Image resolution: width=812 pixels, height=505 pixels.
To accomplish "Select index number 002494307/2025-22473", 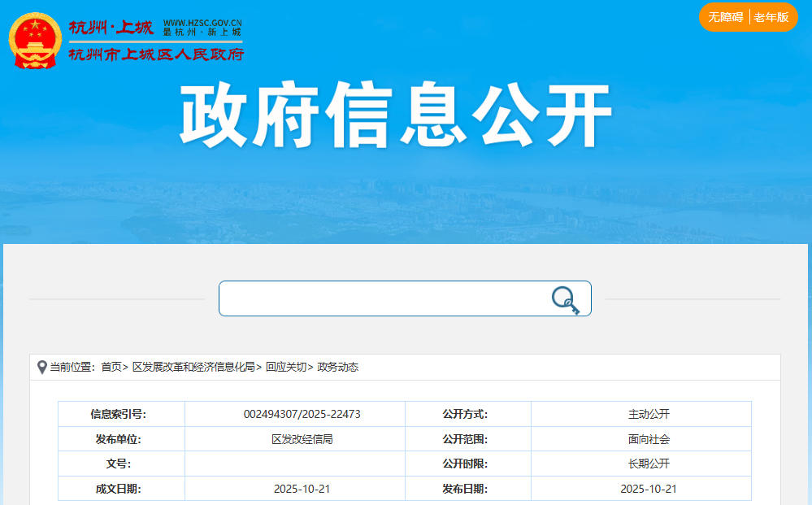I will (x=302, y=414).
